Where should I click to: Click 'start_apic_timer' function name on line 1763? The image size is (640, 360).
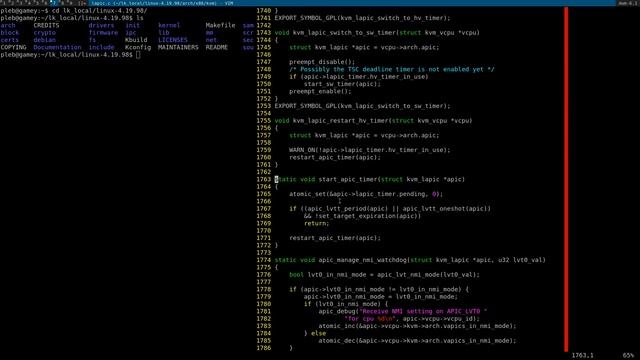click(x=347, y=180)
